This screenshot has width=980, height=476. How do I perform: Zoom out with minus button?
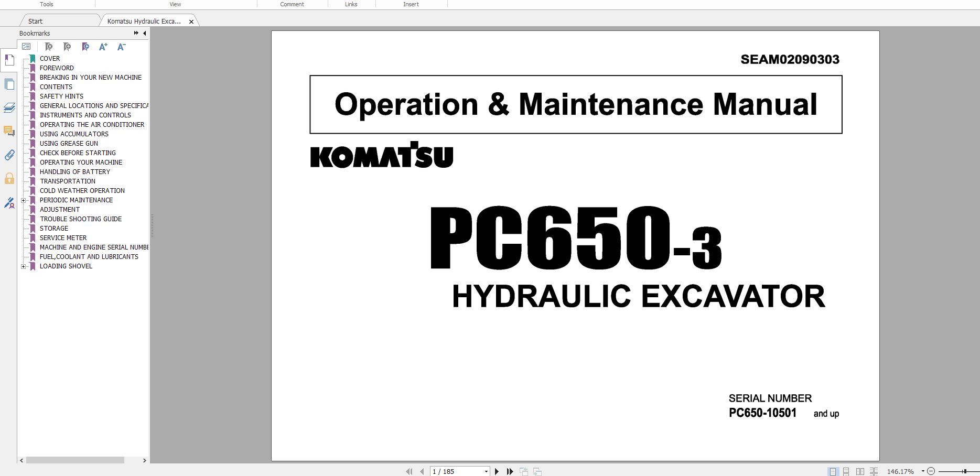[931, 471]
